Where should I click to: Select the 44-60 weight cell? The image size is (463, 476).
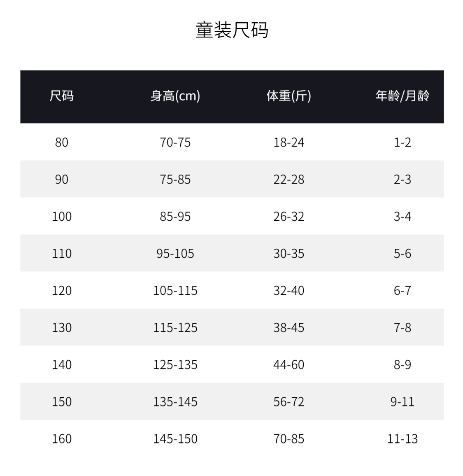(x=289, y=365)
